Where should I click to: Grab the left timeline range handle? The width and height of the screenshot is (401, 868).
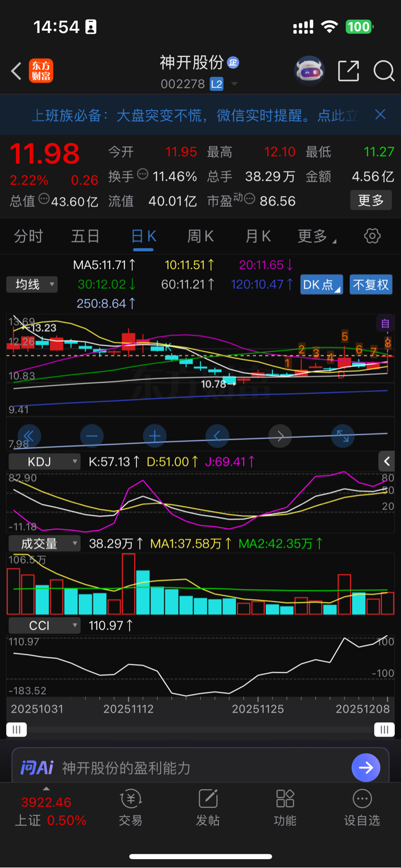tap(16, 730)
